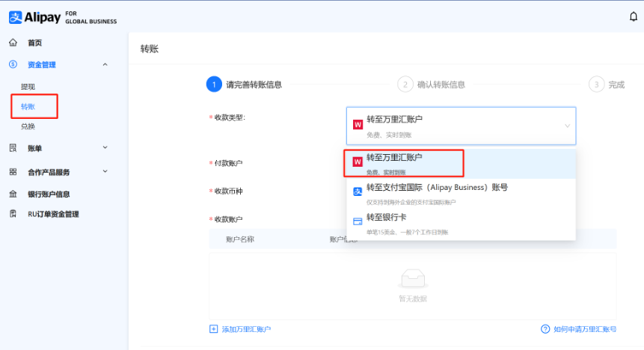Open 账单 sidebar section
The image size is (644, 350).
[35, 148]
